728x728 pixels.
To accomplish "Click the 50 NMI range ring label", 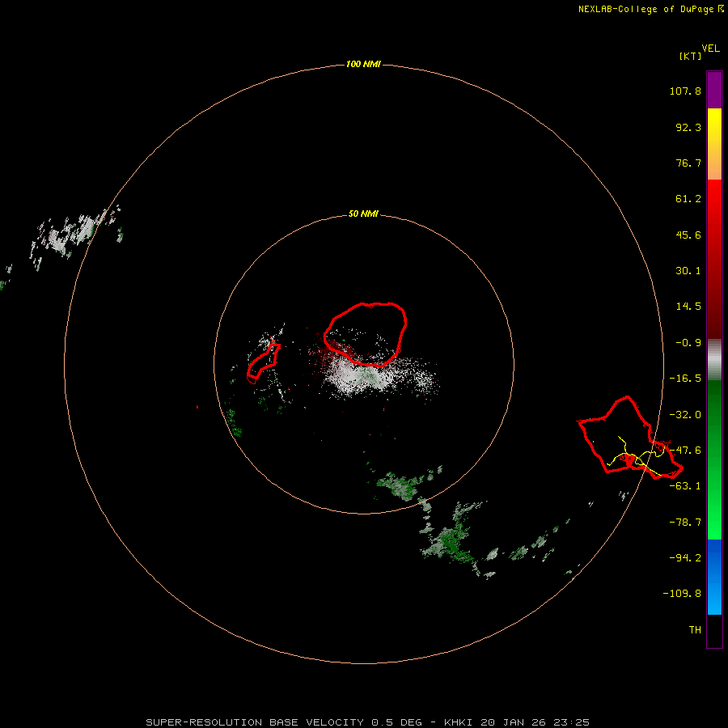I will [363, 214].
